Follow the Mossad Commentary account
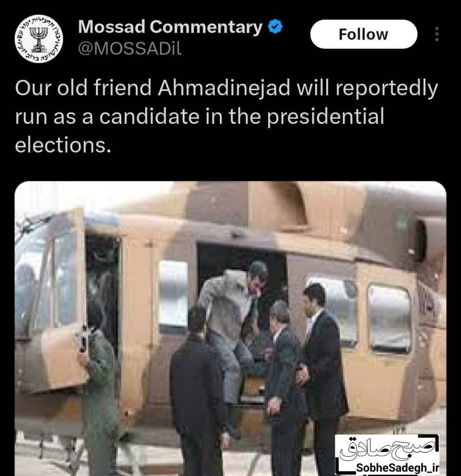 (x=364, y=34)
